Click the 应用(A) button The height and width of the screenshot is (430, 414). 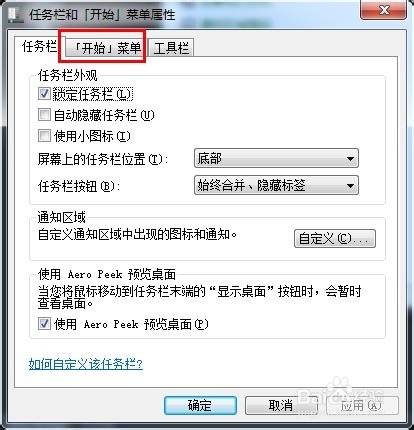(362, 405)
